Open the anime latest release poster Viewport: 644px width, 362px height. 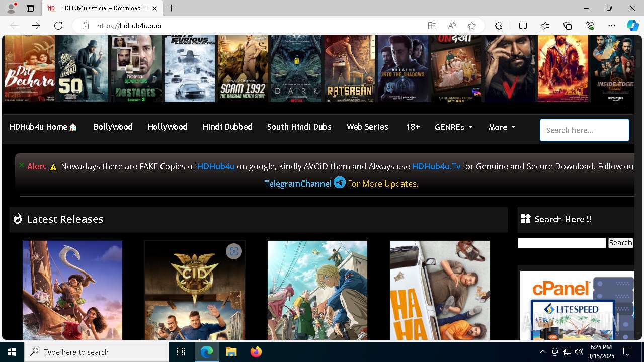tap(317, 290)
